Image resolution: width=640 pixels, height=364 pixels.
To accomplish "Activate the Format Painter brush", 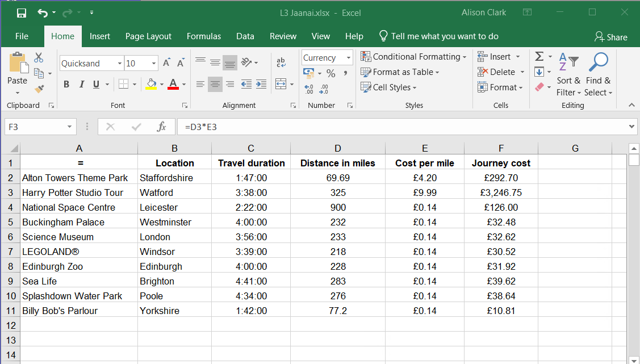I will (x=39, y=89).
